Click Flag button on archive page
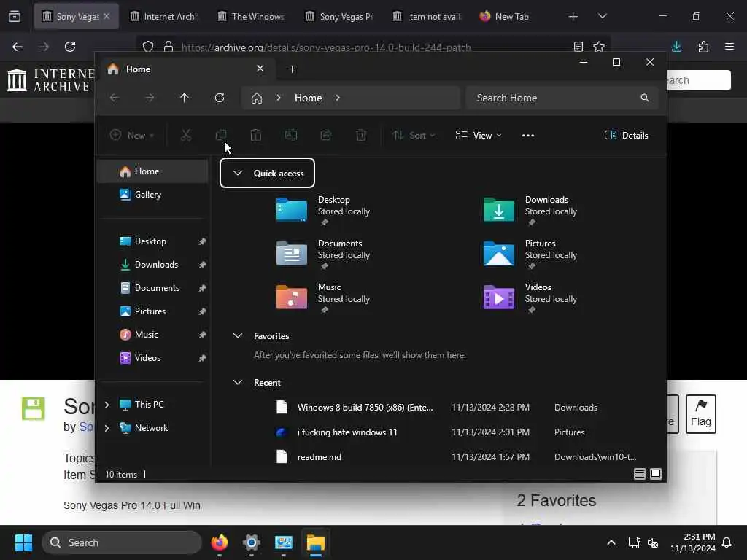The height and width of the screenshot is (560, 747). tap(701, 414)
